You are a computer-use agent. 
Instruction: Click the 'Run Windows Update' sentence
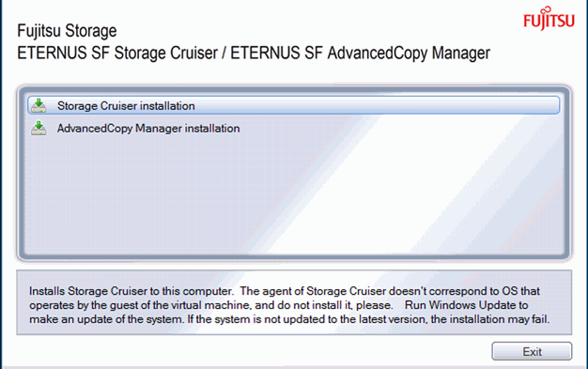click(466, 305)
